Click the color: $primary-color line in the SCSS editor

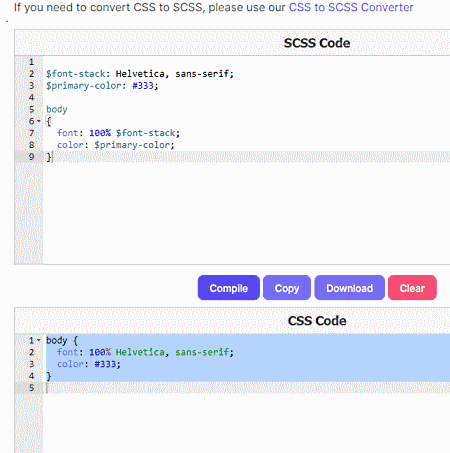[x=116, y=145]
